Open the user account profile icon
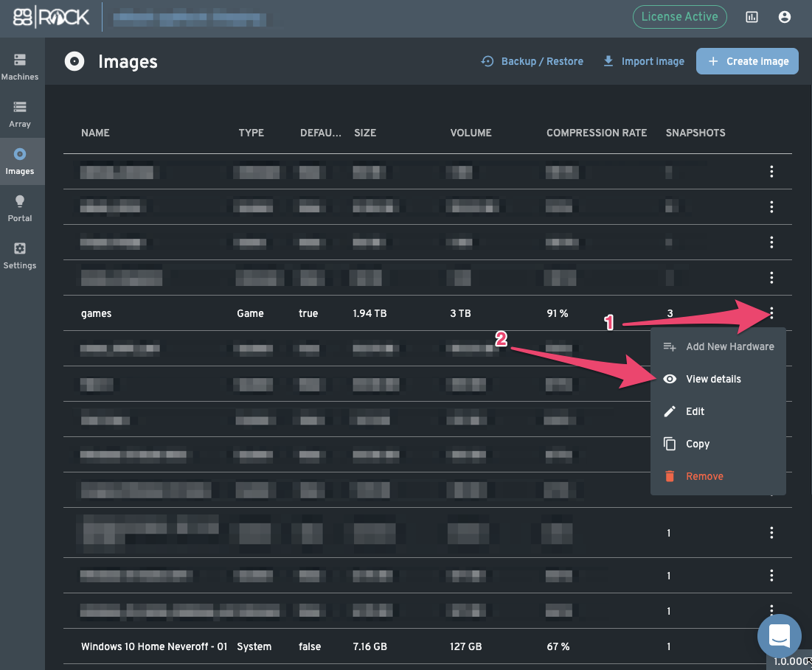Viewport: 812px width, 670px height. pyautogui.click(x=785, y=17)
